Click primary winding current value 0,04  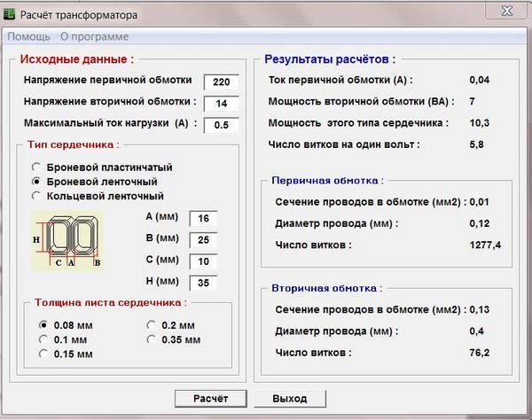(x=480, y=80)
